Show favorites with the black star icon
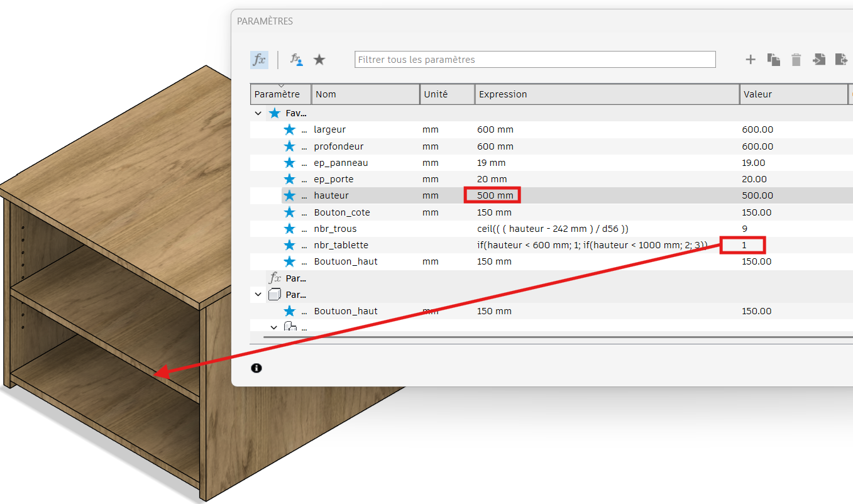The height and width of the screenshot is (504, 853). click(319, 60)
